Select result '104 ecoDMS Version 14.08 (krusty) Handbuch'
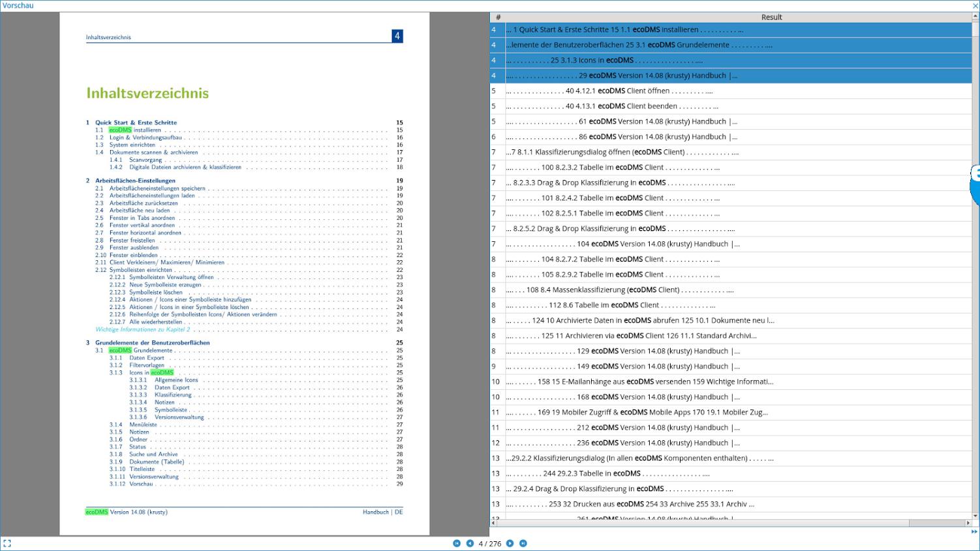Viewport: 980px width, 551px height. (731, 244)
